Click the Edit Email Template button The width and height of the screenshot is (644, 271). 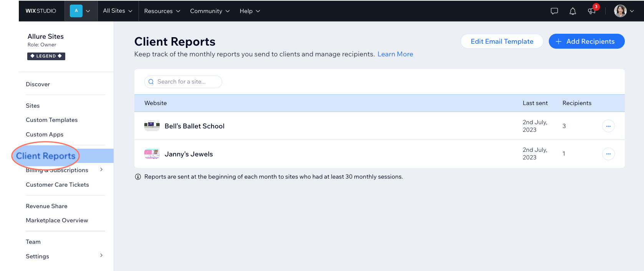(502, 41)
